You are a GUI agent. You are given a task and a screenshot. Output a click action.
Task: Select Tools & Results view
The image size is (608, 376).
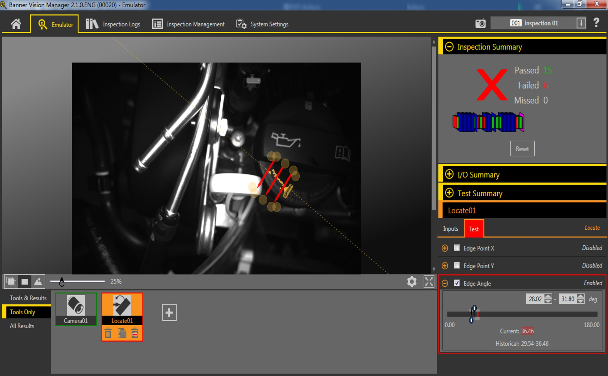tap(28, 298)
